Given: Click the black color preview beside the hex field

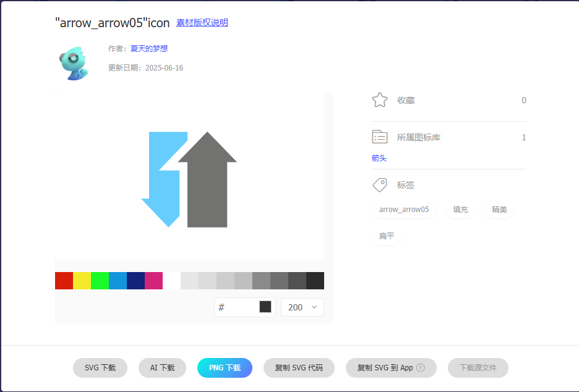Looking at the screenshot, I should [266, 307].
